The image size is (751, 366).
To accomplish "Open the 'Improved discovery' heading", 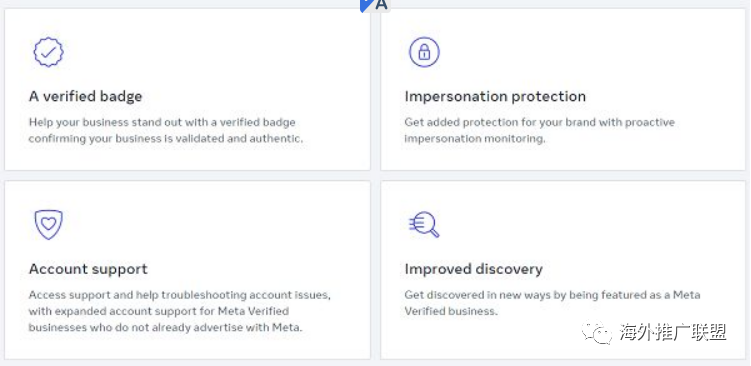I will tap(473, 269).
